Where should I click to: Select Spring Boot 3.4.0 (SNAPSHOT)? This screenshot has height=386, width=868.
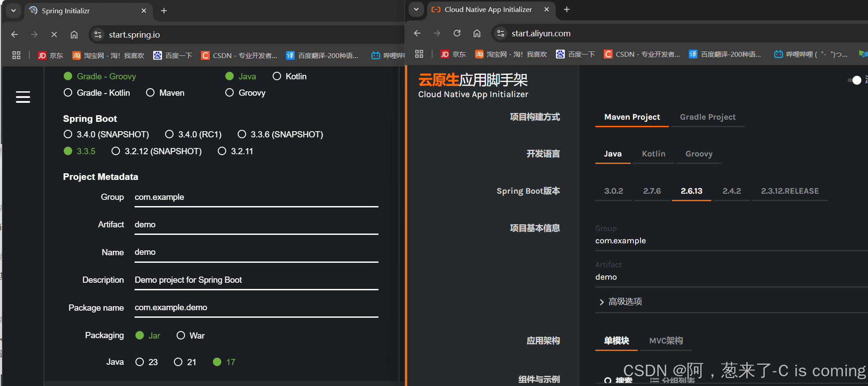click(106, 134)
